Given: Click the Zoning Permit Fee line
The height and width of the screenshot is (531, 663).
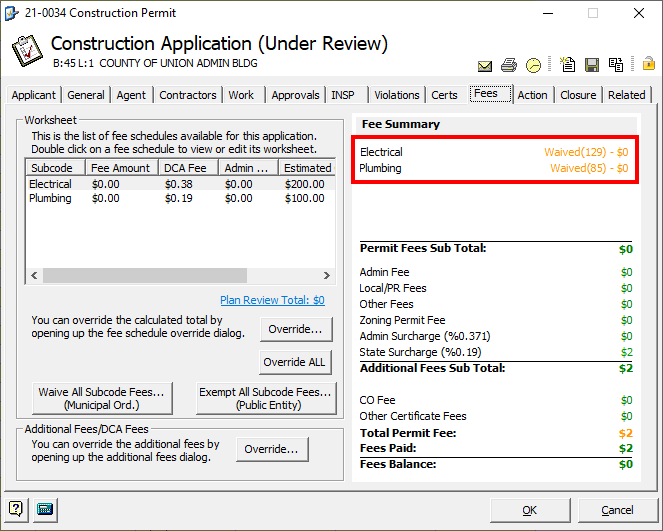Looking at the screenshot, I should tap(496, 320).
